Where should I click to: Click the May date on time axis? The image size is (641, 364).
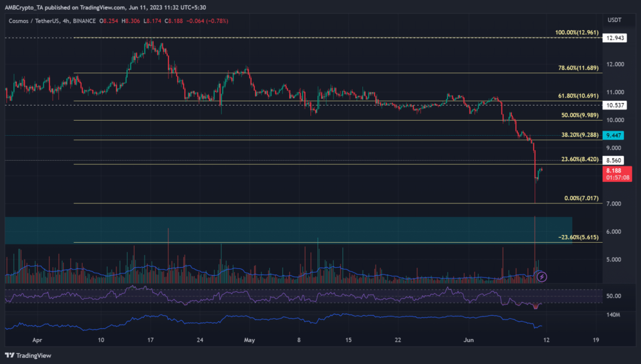(249, 341)
